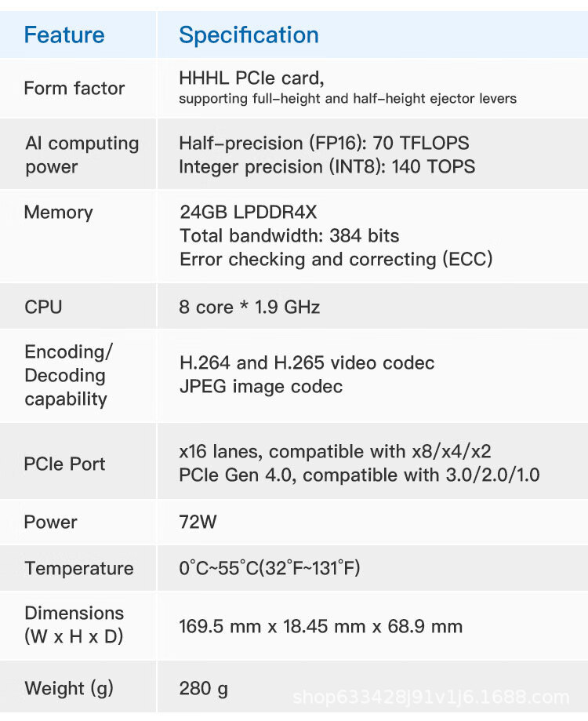Select the PCIe Gen 4.0 compatibility line

(x=359, y=475)
